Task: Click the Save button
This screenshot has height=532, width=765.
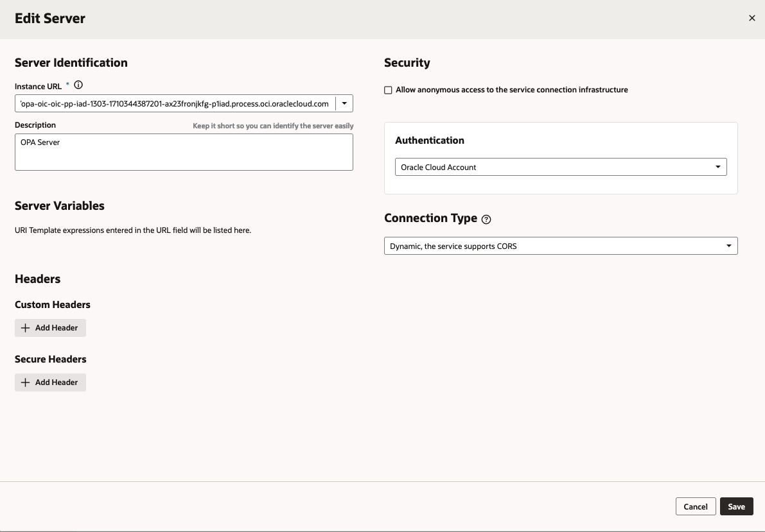Action: 736,506
